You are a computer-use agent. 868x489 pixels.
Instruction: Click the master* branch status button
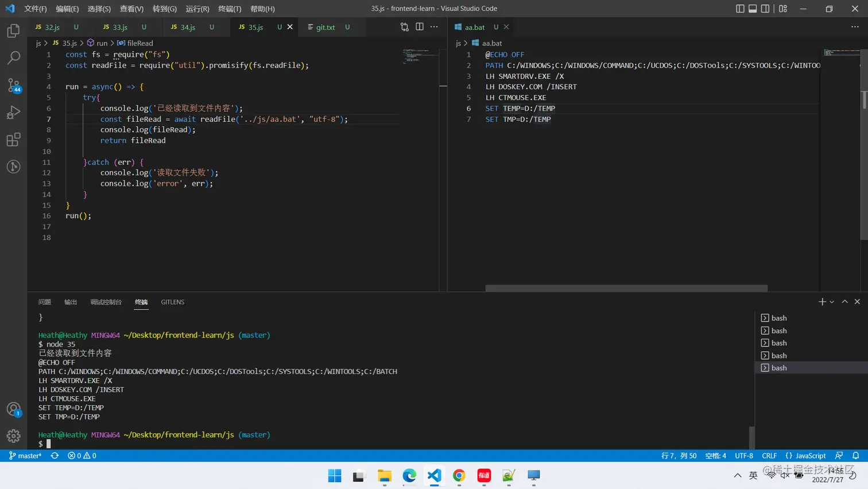pyautogui.click(x=25, y=456)
